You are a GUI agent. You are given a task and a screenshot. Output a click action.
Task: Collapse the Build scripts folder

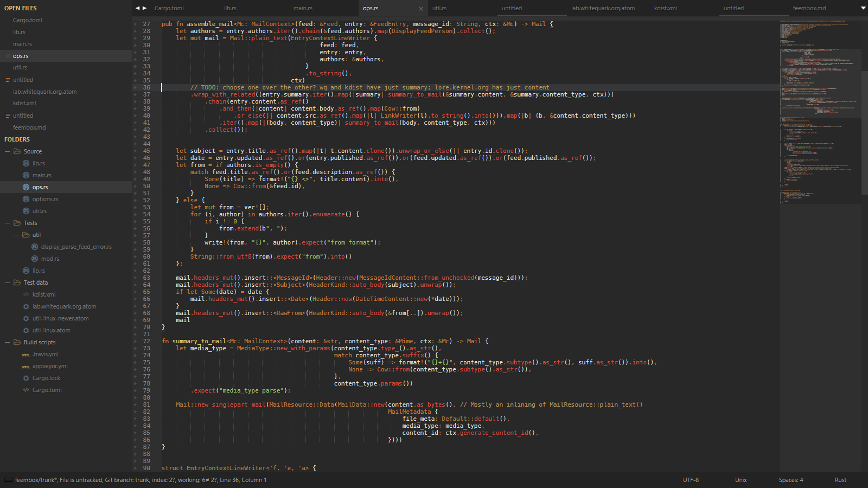click(x=8, y=342)
